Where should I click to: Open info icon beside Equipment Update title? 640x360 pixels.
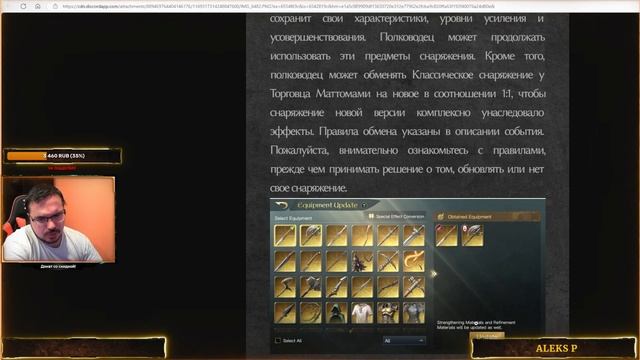coord(364,205)
